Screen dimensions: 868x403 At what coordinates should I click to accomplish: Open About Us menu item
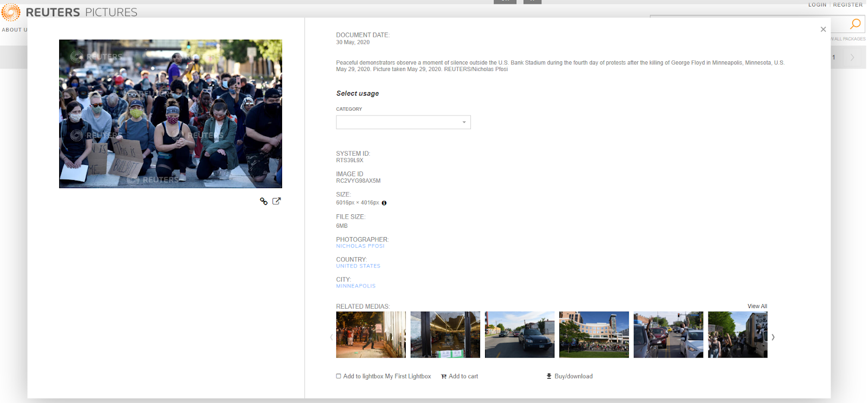click(14, 30)
